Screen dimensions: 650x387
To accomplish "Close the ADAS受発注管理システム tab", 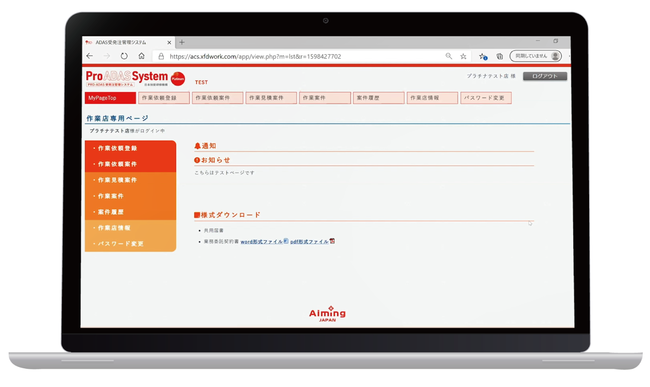I will 169,42.
